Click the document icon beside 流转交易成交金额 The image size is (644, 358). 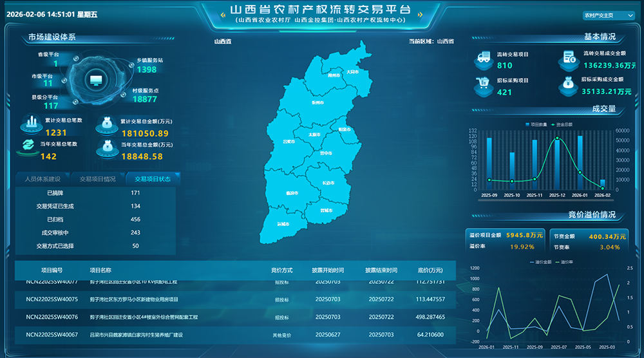click(568, 59)
